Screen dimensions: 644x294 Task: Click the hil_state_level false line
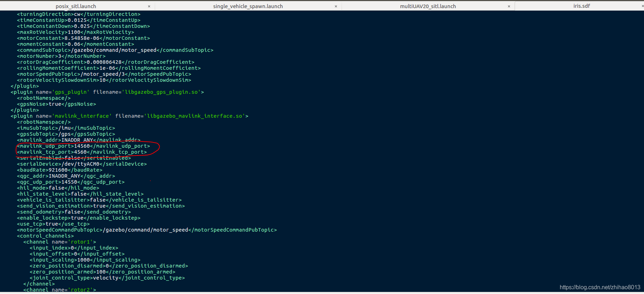click(80, 194)
